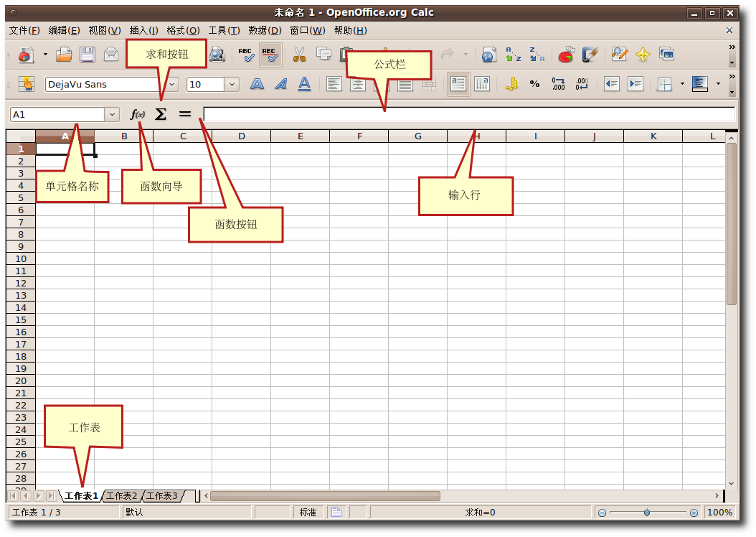This screenshot has height=537, width=756.
Task: Open the 文件(F) menu
Action: [x=24, y=30]
